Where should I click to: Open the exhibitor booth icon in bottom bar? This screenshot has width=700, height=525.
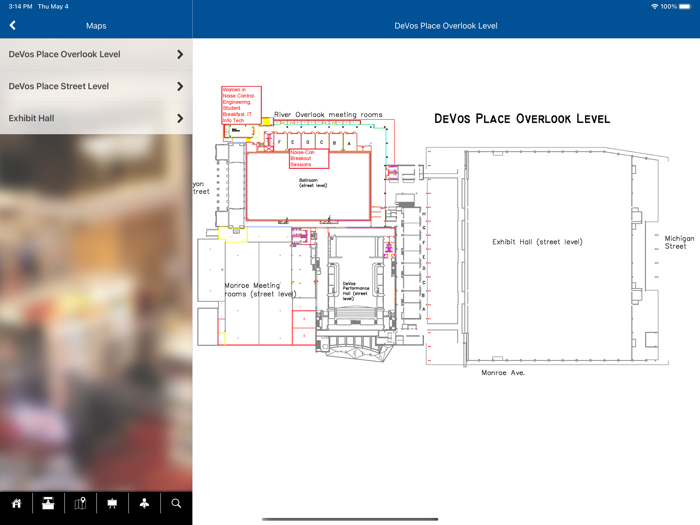[48, 504]
